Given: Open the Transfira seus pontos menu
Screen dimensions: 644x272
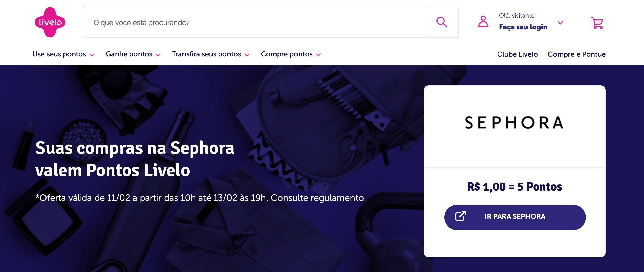Looking at the screenshot, I should click(206, 54).
